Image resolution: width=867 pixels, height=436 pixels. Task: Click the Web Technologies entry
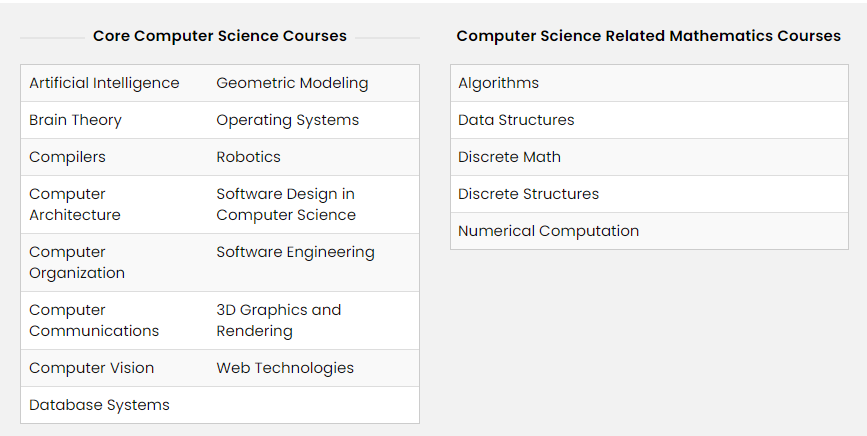coord(285,368)
